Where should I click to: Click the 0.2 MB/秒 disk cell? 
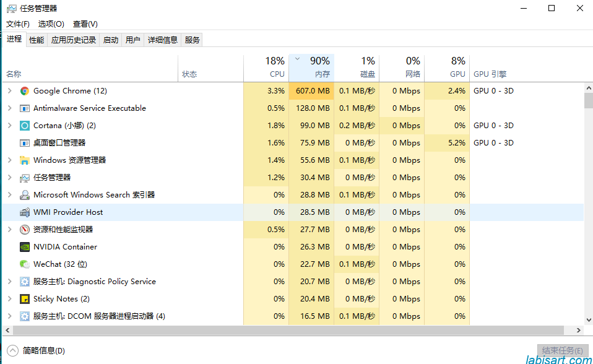coord(357,126)
